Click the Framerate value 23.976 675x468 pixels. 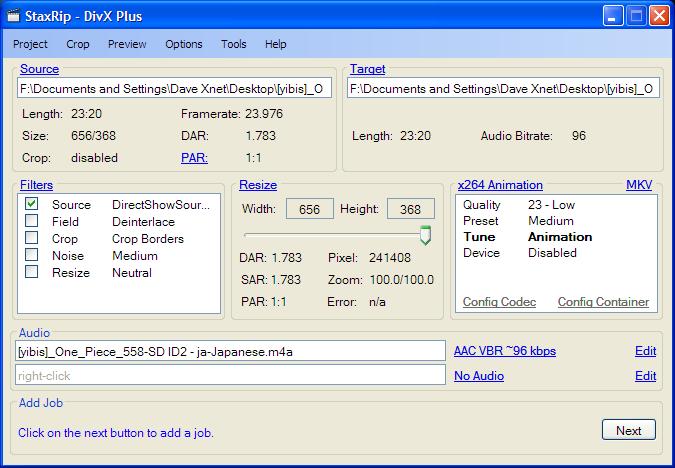click(x=264, y=114)
